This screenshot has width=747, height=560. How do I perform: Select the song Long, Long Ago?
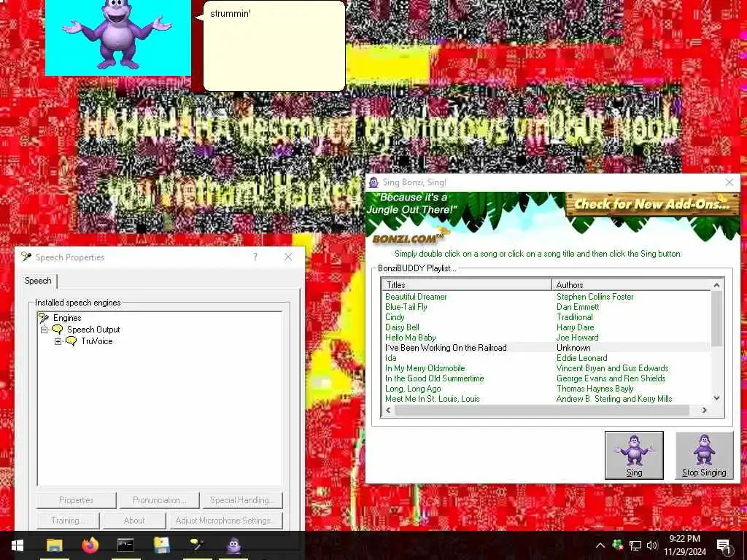point(413,389)
